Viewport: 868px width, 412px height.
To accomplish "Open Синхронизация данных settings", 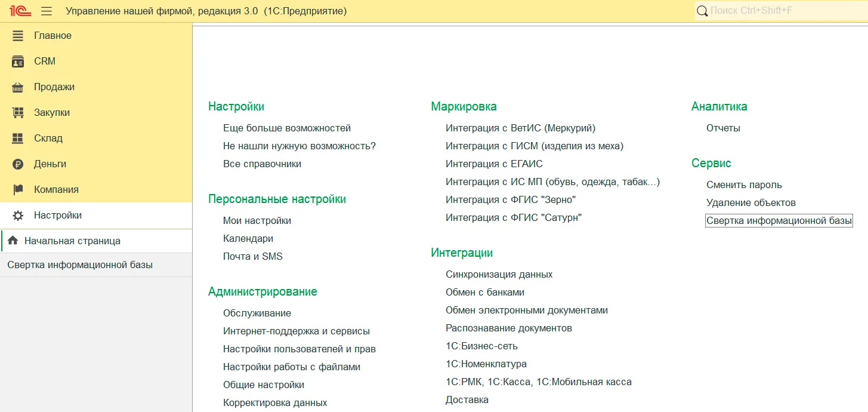I will pyautogui.click(x=499, y=275).
